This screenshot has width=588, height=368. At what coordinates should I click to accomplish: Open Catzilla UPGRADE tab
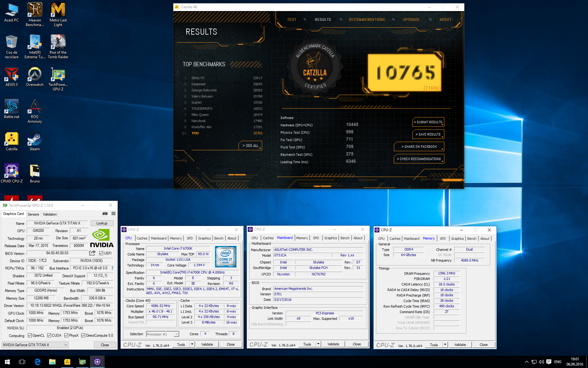point(411,20)
